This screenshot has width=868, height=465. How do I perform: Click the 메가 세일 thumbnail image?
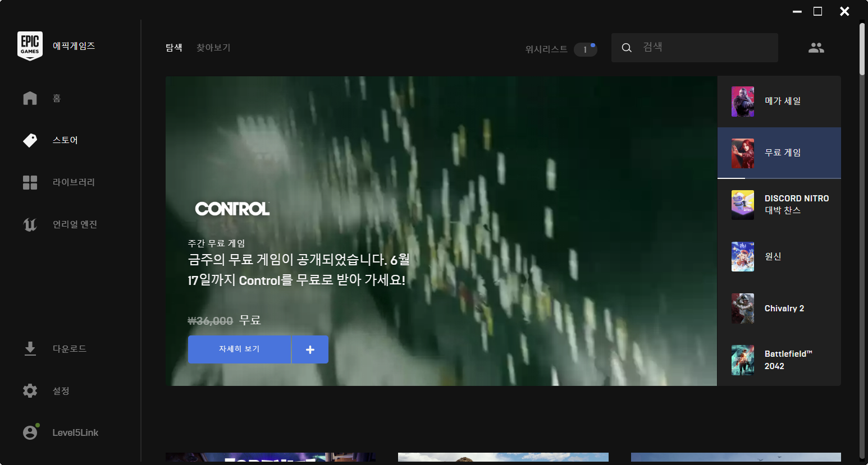[x=743, y=102]
